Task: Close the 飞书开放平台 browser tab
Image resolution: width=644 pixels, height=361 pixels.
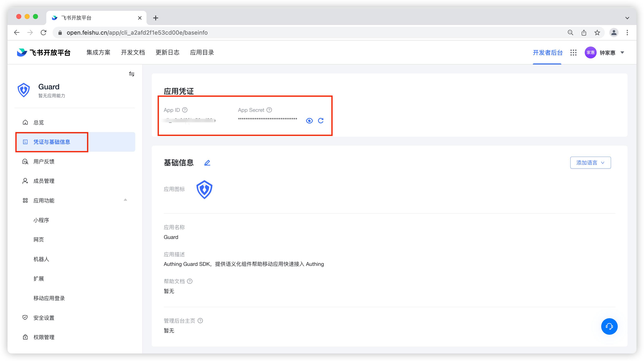Action: [140, 18]
